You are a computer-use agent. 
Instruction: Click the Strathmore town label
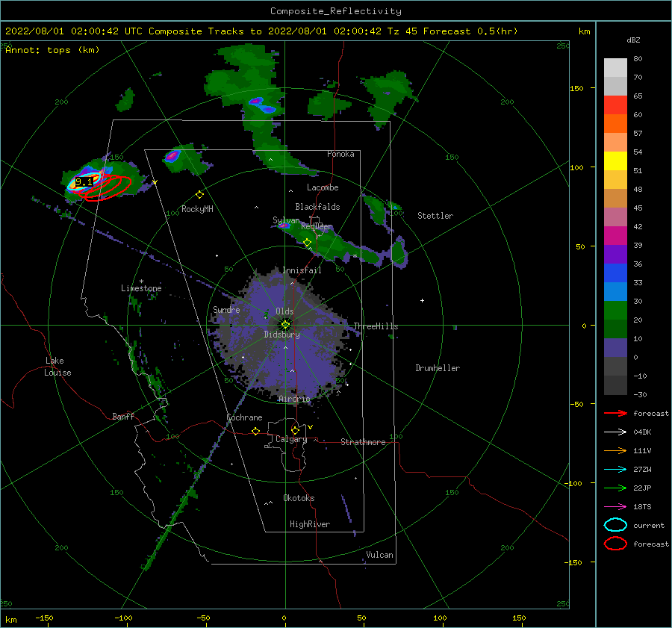(363, 442)
